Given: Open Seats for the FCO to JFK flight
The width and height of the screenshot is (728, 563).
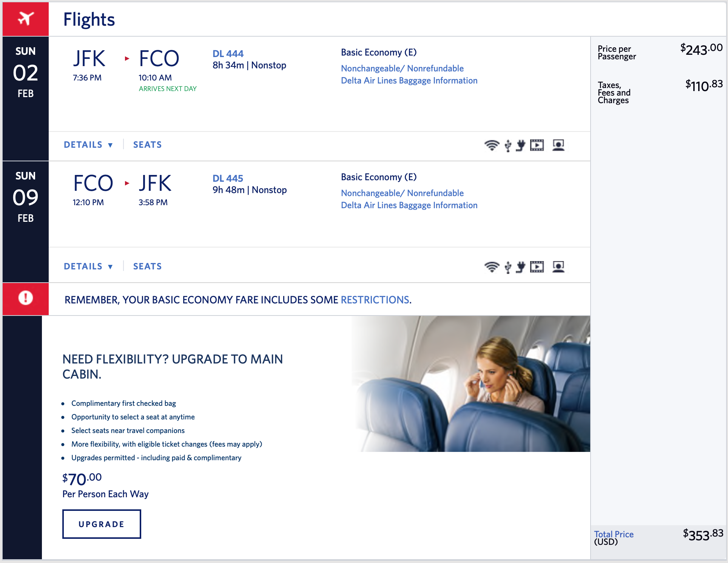Looking at the screenshot, I should 148,266.
